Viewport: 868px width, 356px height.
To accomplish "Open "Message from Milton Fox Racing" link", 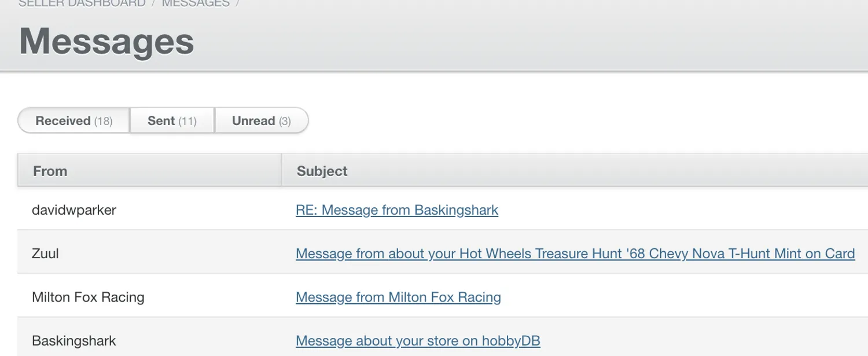I will 398,298.
